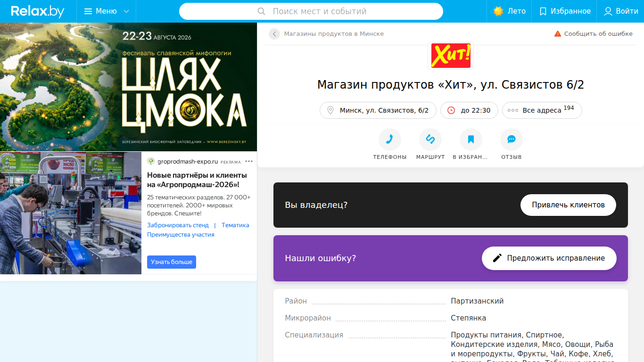Click the Маршрут route icon
The height and width of the screenshot is (362, 644).
(x=430, y=140)
